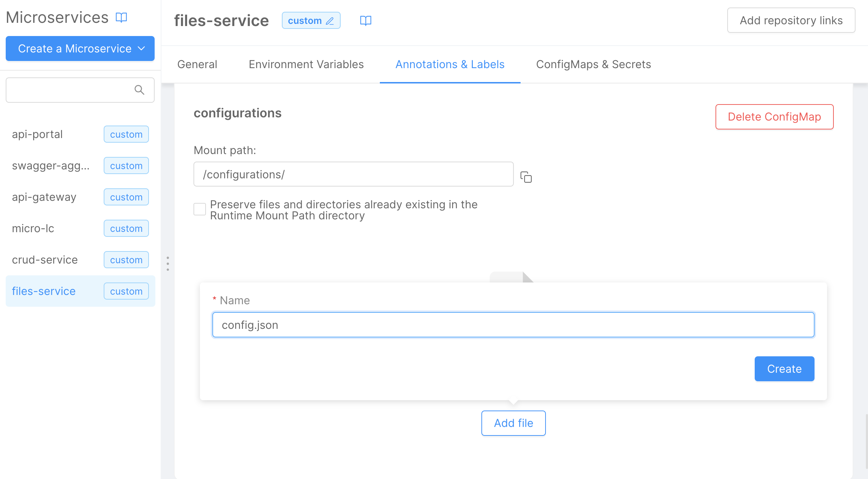The image size is (868, 479).
Task: Open the Environment Variables tab
Action: 306,64
